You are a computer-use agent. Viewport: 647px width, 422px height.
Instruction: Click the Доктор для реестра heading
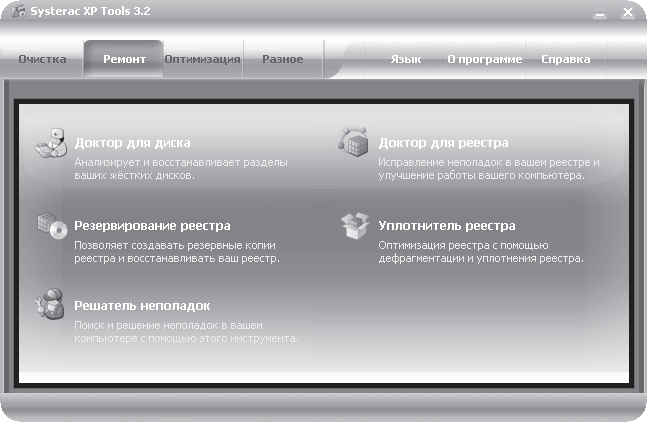[x=444, y=143]
